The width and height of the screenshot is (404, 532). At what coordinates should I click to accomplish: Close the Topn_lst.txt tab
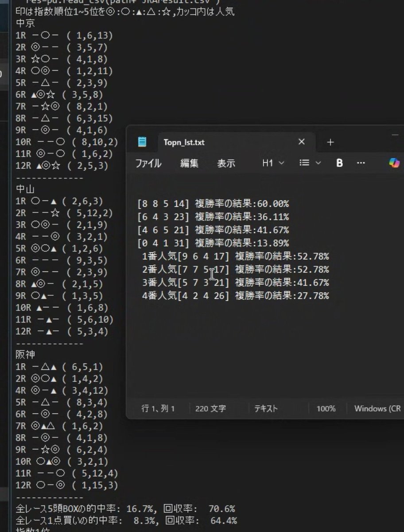coord(302,142)
